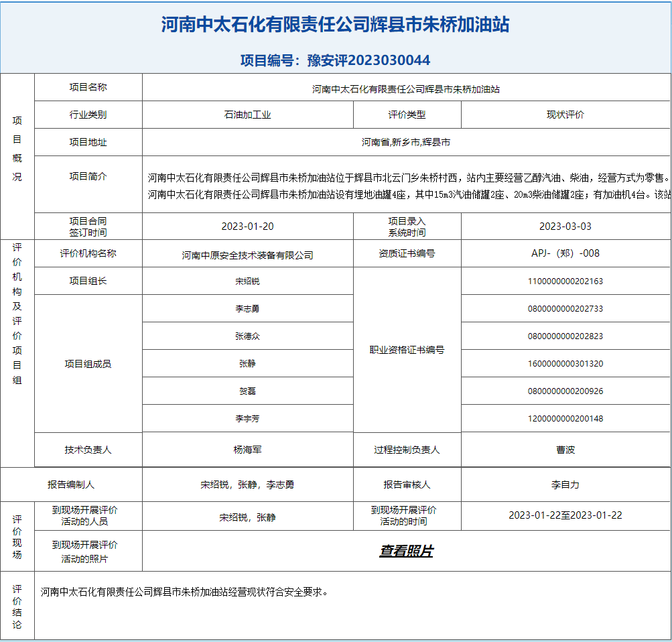This screenshot has height=642, width=672.
Task: Click the 到现场开展评价活动的照片 label
Action: 84,552
